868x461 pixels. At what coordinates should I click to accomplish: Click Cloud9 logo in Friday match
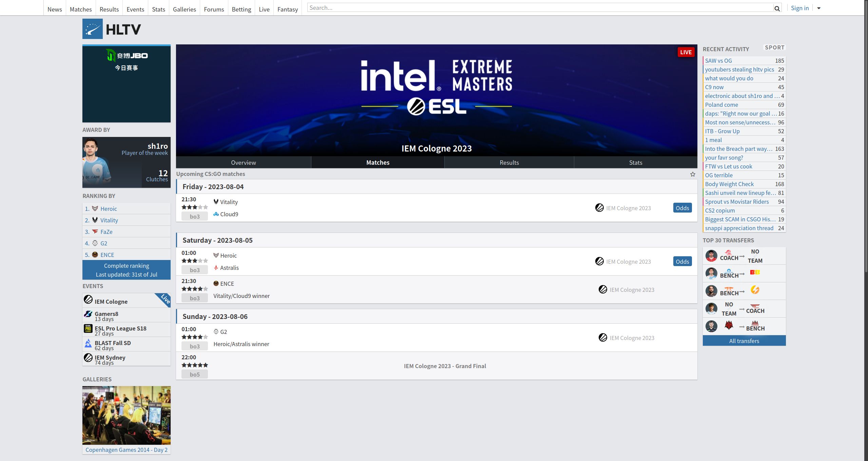point(216,214)
